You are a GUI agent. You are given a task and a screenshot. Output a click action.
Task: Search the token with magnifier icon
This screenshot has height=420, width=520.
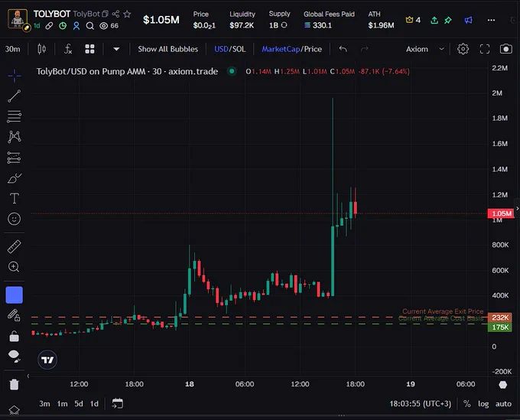tap(90, 26)
